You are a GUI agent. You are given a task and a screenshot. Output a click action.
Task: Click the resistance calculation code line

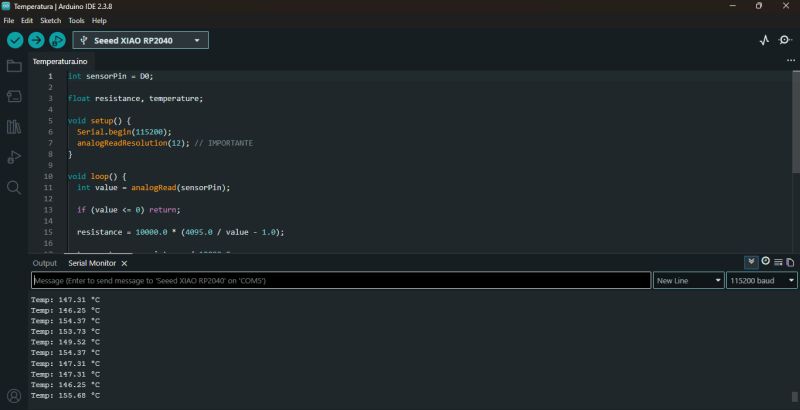pyautogui.click(x=181, y=232)
